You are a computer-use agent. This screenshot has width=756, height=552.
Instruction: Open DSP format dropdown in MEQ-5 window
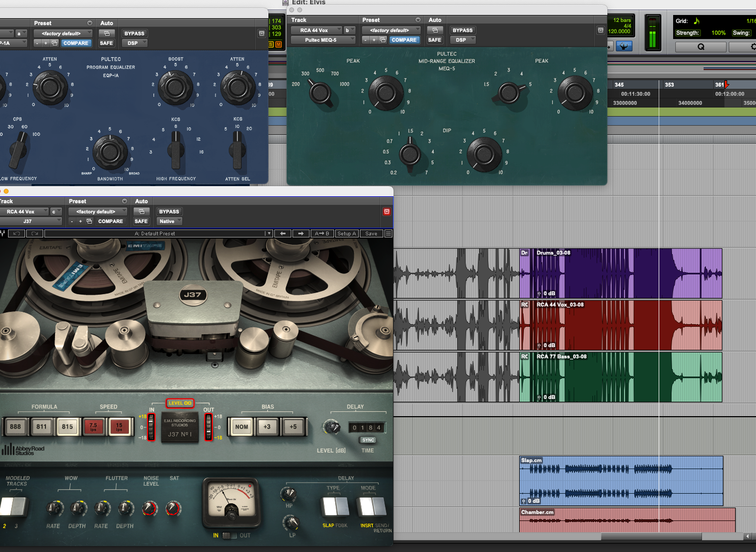(463, 40)
